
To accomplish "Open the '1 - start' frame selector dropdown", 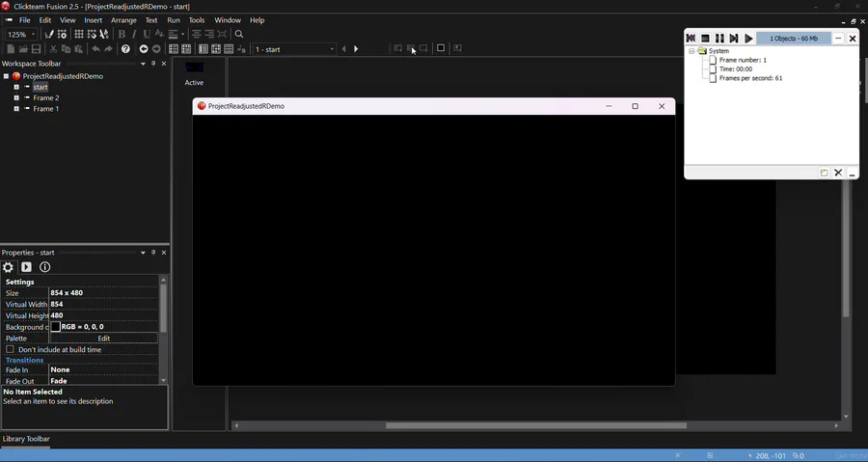I will (x=332, y=49).
